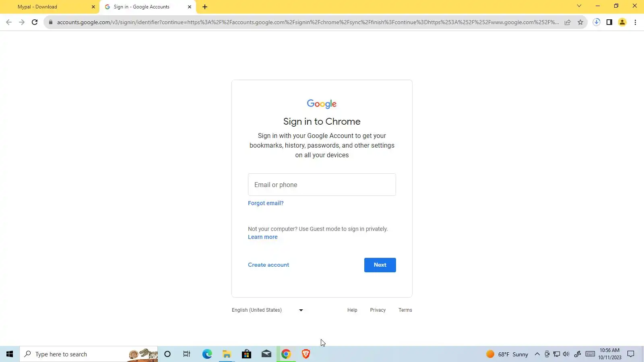Click Forgot email? link
Screen dimensions: 644x362
pyautogui.click(x=266, y=203)
